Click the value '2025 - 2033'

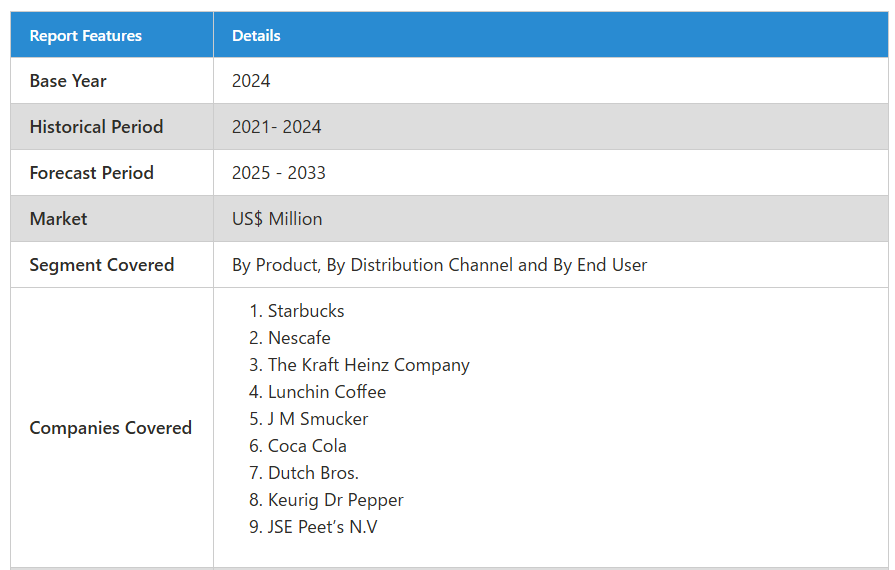(279, 173)
